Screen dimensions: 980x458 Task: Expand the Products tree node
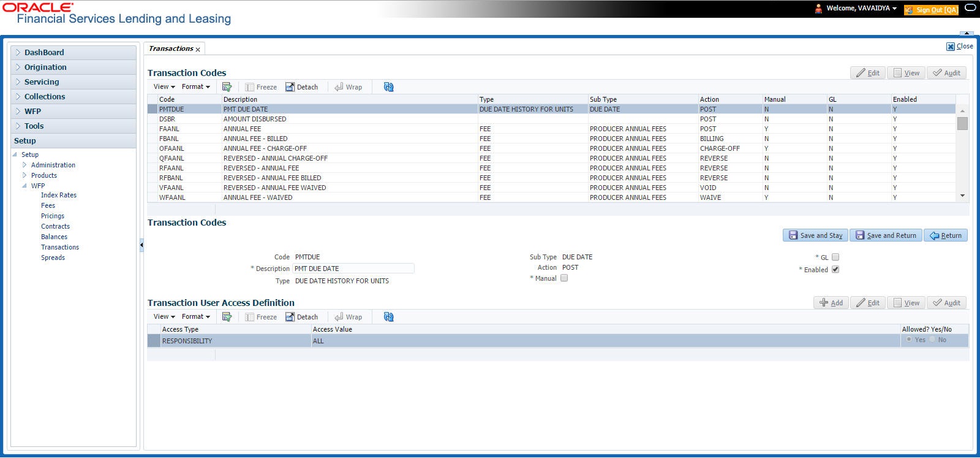point(24,175)
